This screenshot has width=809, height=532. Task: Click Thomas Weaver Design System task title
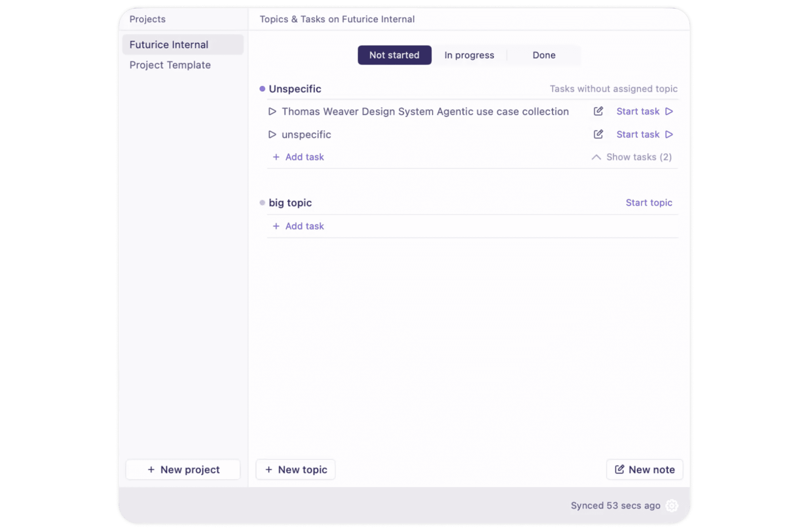[x=425, y=112]
